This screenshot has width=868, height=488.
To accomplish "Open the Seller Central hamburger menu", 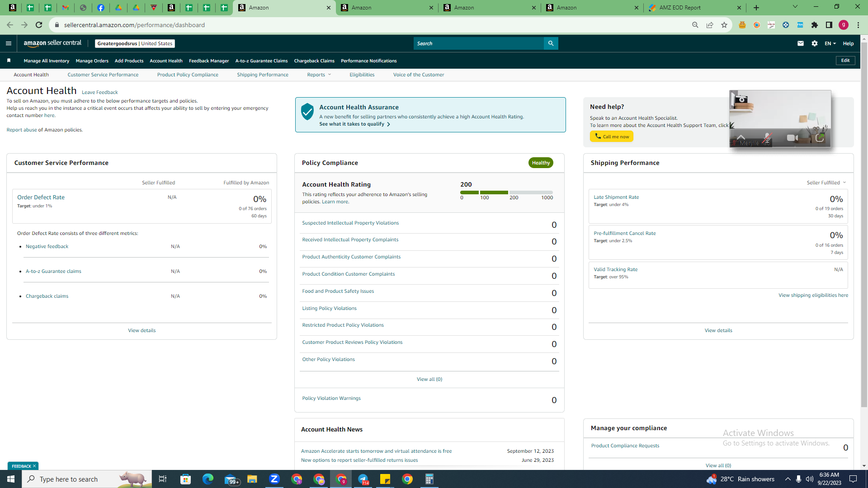I will point(8,43).
